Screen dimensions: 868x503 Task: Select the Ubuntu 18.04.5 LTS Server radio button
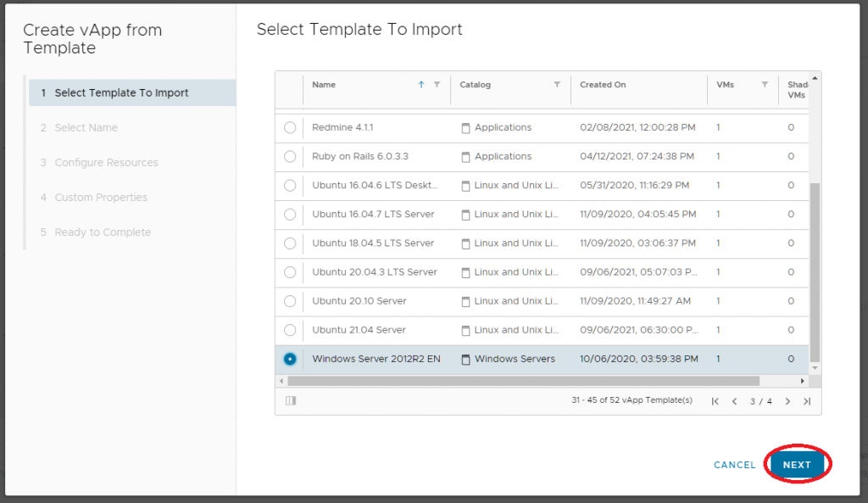(x=290, y=243)
